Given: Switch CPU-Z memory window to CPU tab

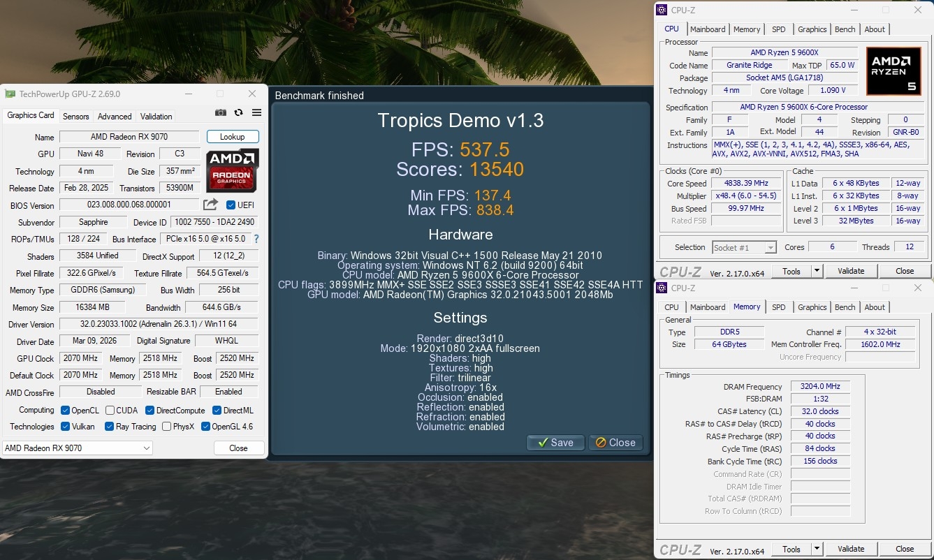Looking at the screenshot, I should 671,307.
